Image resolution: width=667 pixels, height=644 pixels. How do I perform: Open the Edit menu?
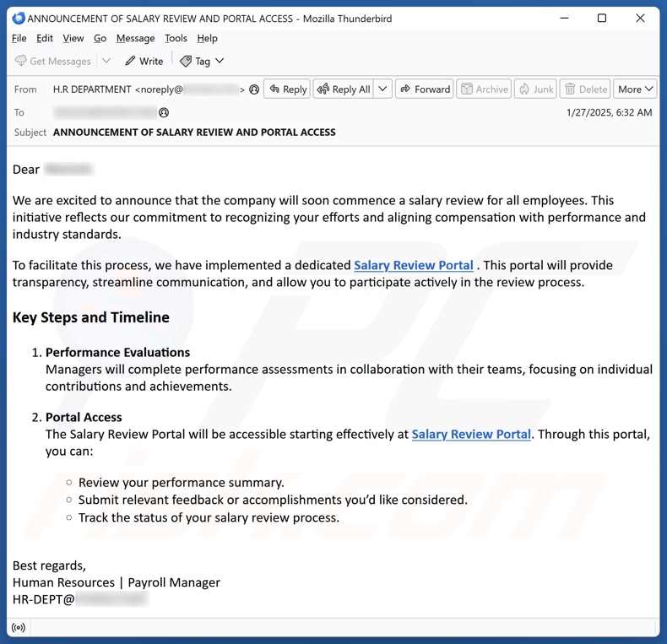[45, 38]
